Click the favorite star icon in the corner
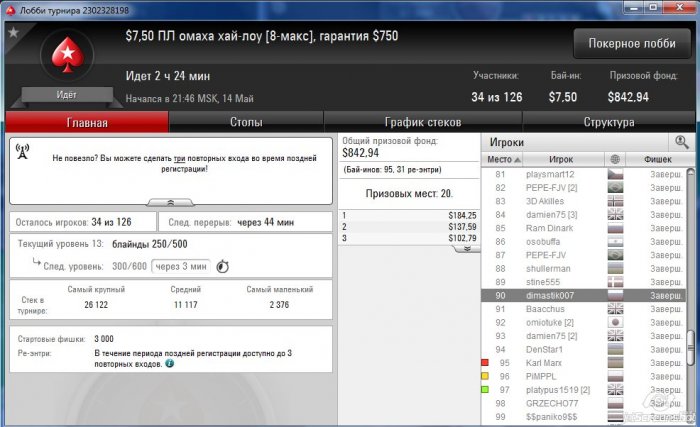 click(x=13, y=32)
